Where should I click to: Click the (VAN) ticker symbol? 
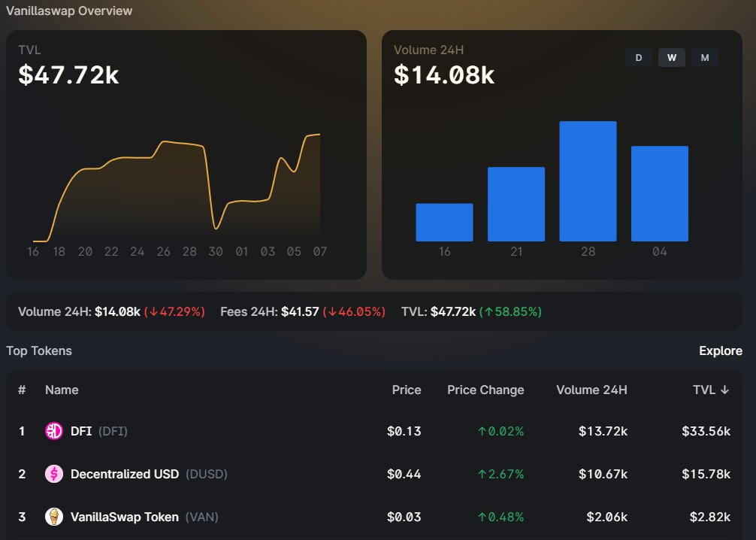202,517
